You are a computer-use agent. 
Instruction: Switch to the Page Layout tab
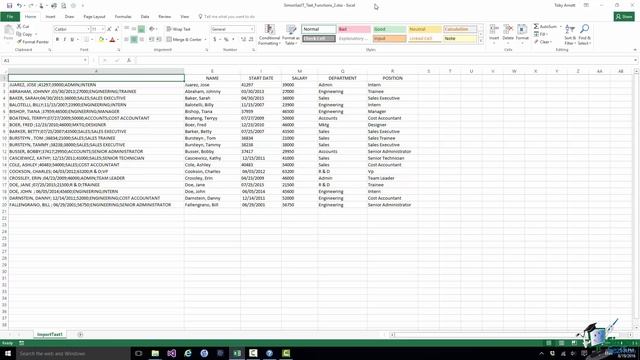tap(94, 17)
